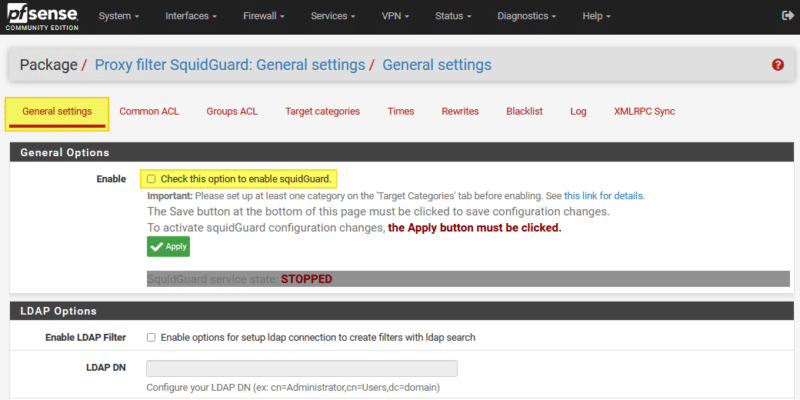The height and width of the screenshot is (400, 800).
Task: Open the System dropdown menu
Action: click(119, 16)
